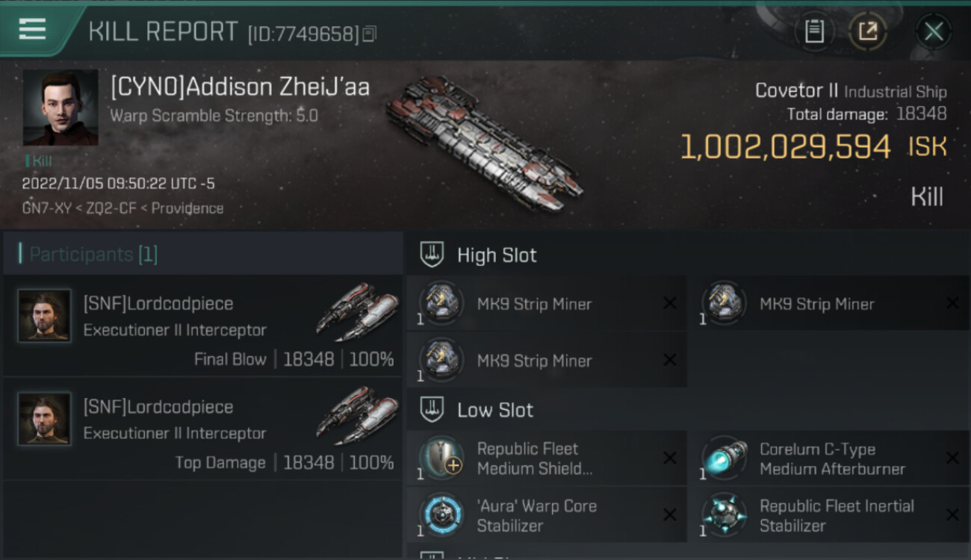The image size is (971, 560).
Task: Click the [CYNO]Addison ZheiJ'aa pilot name
Action: [240, 87]
